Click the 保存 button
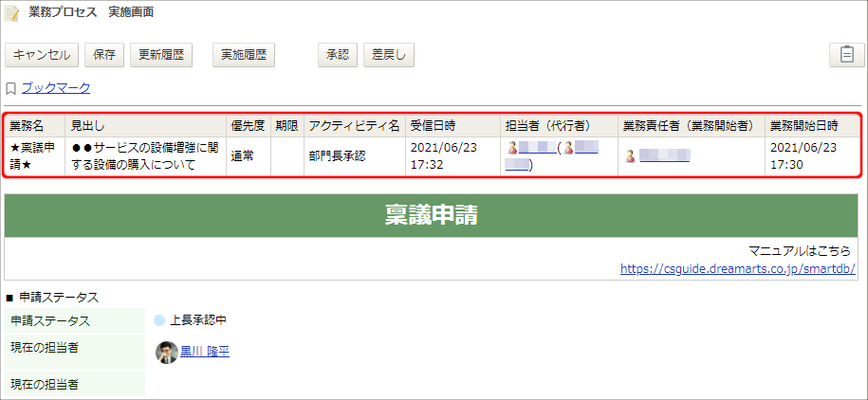This screenshot has width=868, height=400. [104, 55]
